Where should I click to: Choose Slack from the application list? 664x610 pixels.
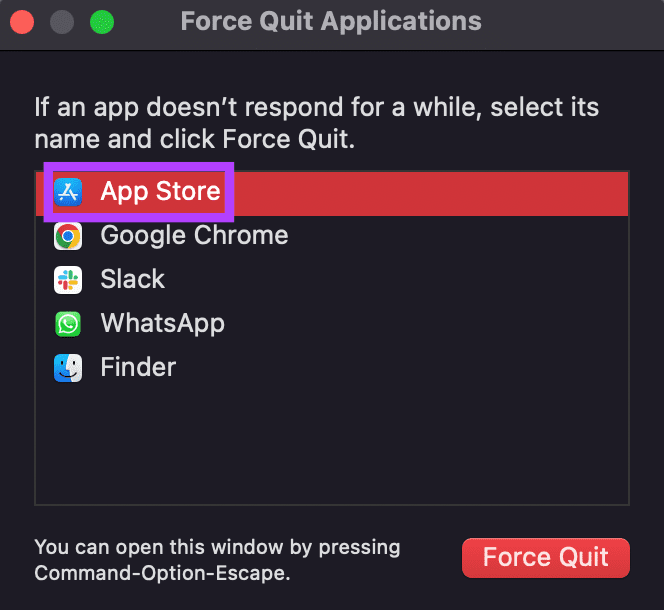pos(332,280)
